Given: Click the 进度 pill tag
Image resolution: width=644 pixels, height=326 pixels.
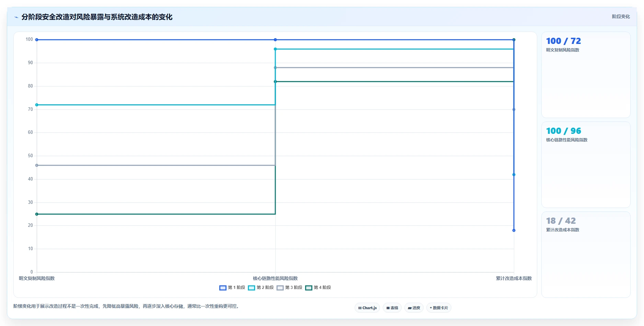Looking at the screenshot, I should [414, 308].
